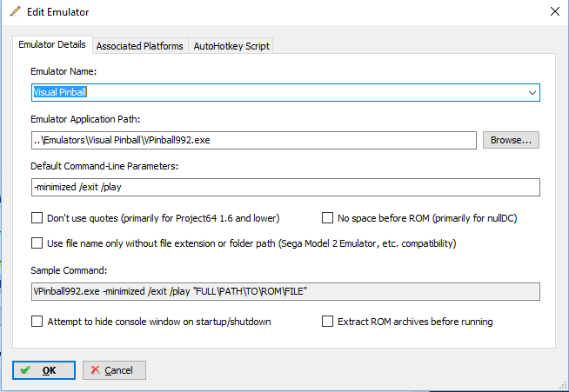Click the Sample Command read-only field
Image resolution: width=569 pixels, height=392 pixels.
pyautogui.click(x=285, y=291)
